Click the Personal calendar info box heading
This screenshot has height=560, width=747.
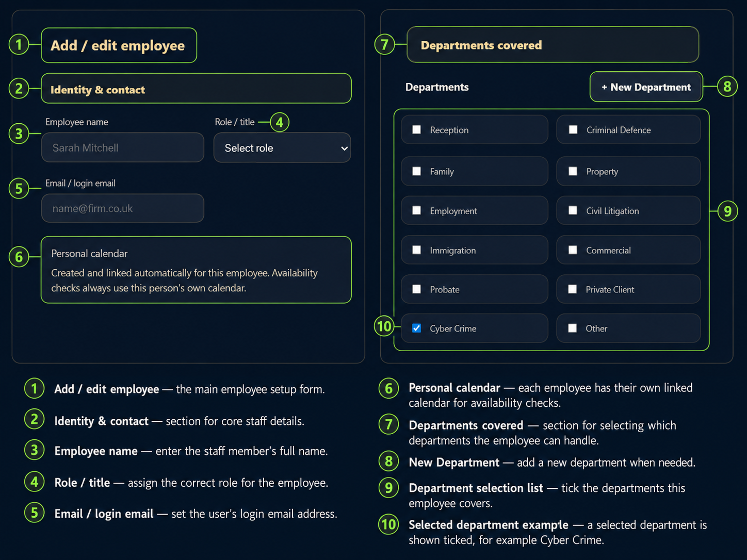pos(89,254)
